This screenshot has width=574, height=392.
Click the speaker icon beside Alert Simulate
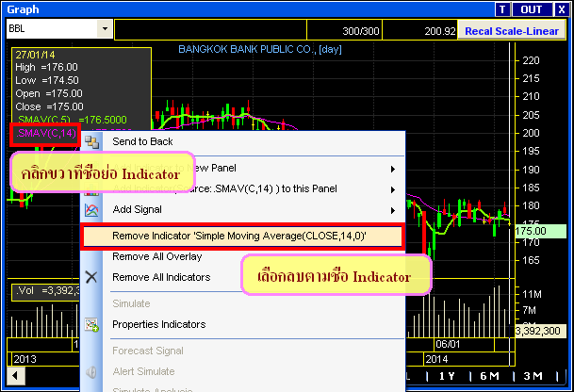91,372
